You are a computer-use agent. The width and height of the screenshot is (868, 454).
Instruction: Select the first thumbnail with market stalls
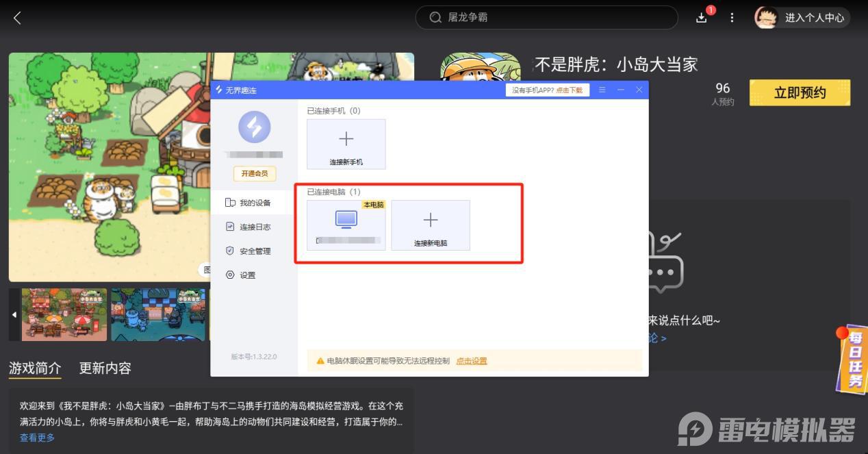[64, 314]
